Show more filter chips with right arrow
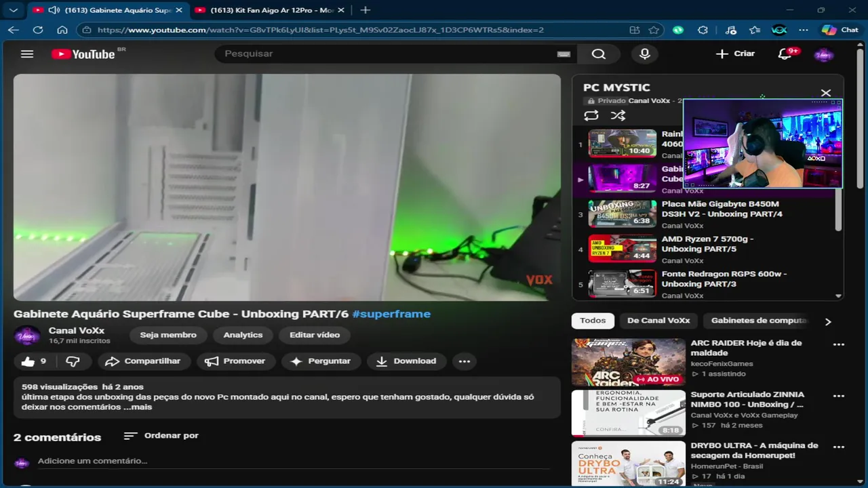This screenshot has width=868, height=488. (828, 321)
